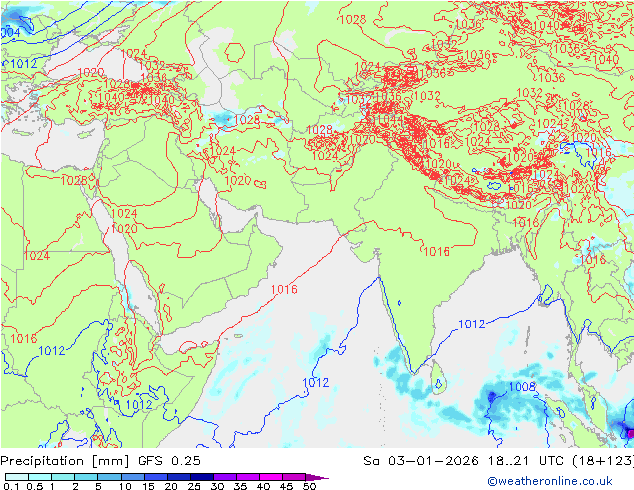This screenshot has width=634, height=490.
Task: Click the 40–45 mm magenta legend swatch
Action: tap(271, 477)
